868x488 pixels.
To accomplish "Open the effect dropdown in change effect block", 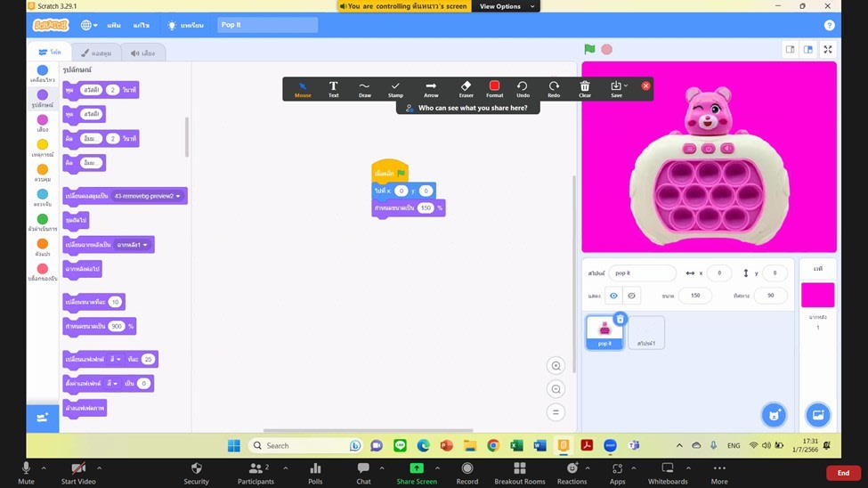I will (x=115, y=359).
